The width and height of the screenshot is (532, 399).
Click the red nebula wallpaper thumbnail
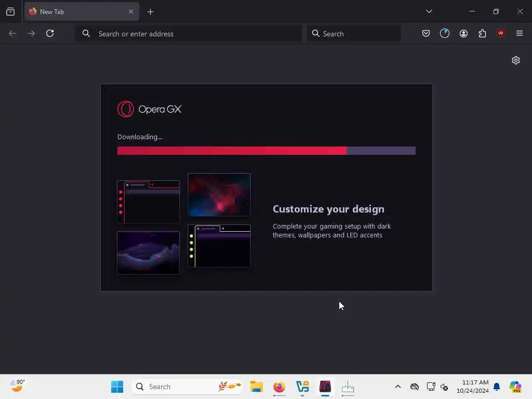219,195
